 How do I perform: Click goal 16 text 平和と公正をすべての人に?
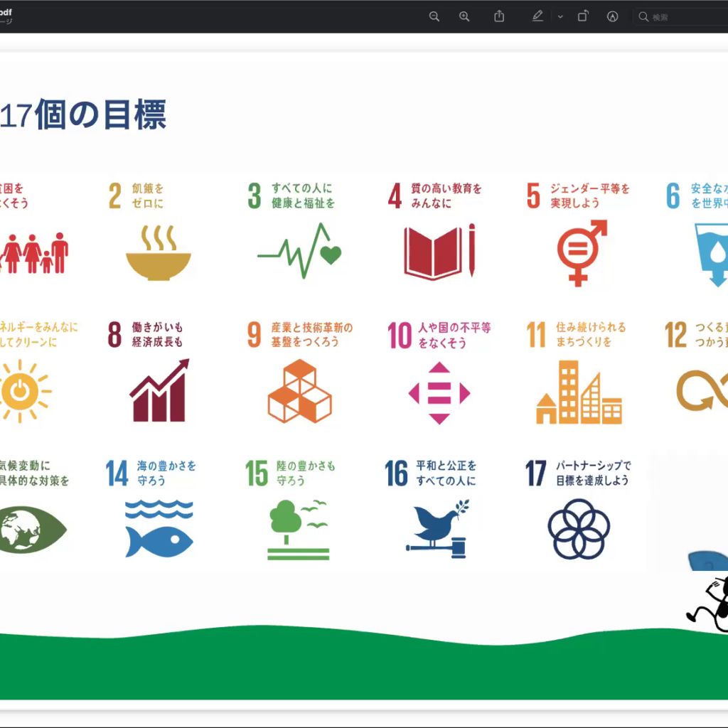(446, 473)
